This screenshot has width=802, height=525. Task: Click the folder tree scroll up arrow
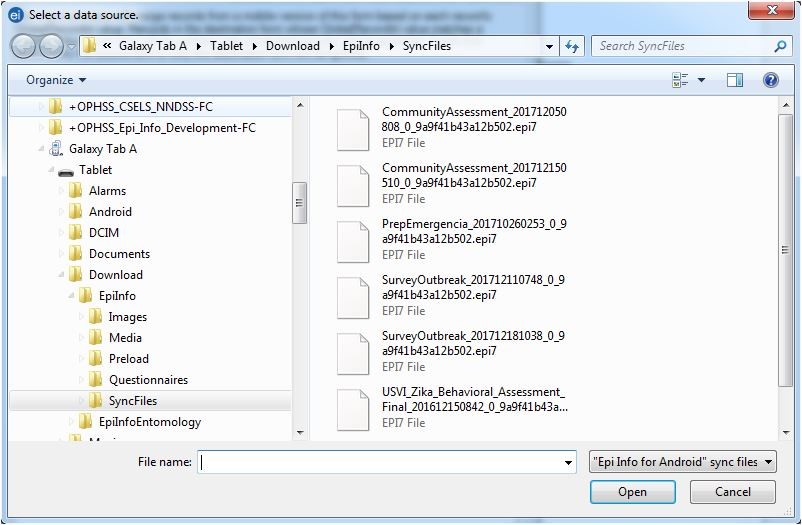coord(300,105)
